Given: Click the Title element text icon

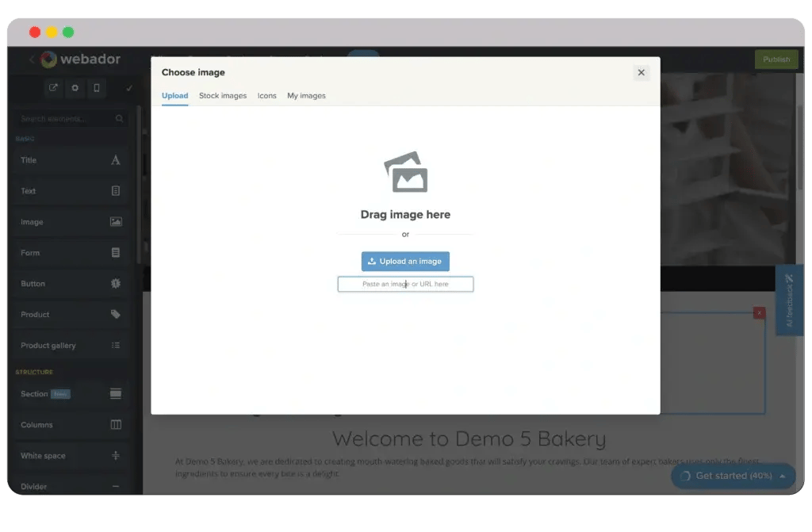Looking at the screenshot, I should [116, 160].
